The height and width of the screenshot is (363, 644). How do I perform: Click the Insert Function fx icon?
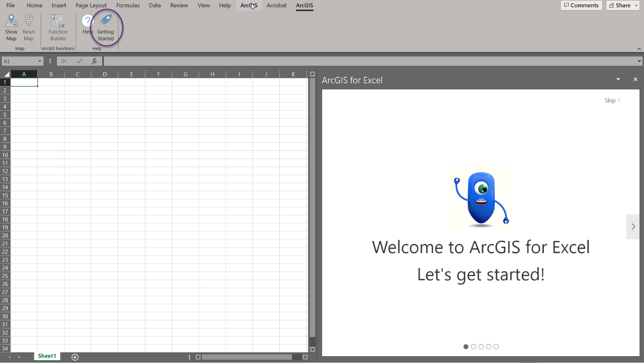click(x=94, y=61)
